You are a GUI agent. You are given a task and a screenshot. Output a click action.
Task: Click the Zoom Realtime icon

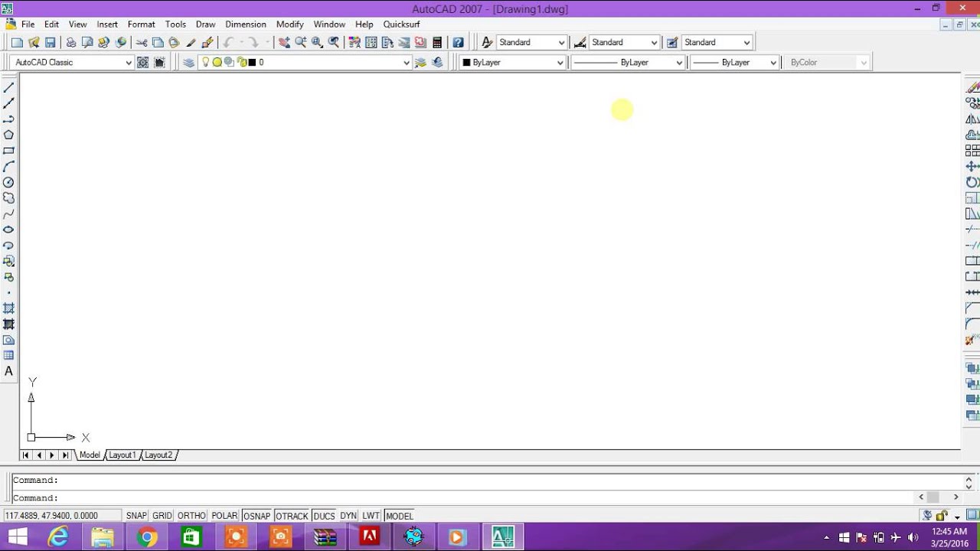pyautogui.click(x=301, y=42)
